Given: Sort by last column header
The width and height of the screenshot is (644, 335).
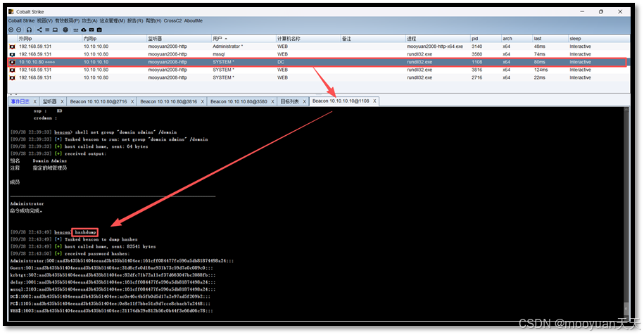Looking at the screenshot, I should [550, 39].
